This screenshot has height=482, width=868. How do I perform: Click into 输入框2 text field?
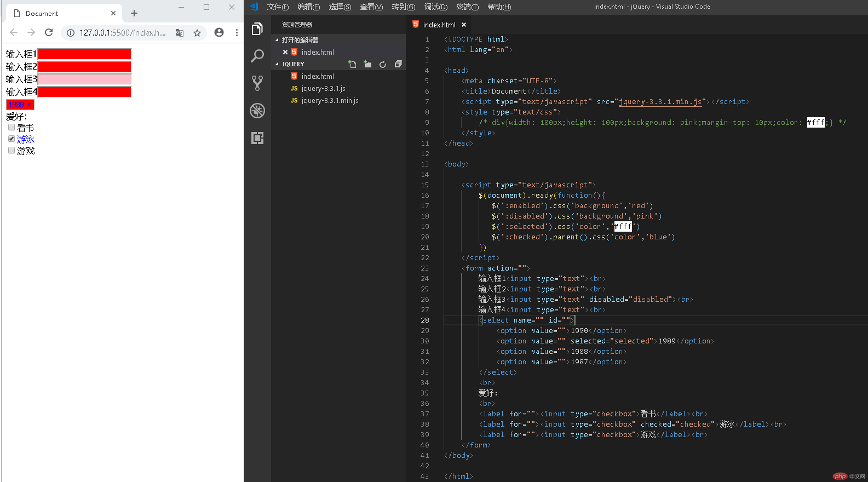(x=84, y=66)
